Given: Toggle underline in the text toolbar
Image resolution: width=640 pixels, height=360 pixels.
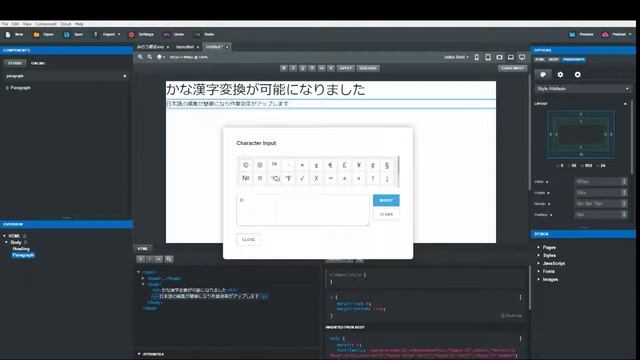Looking at the screenshot, I should [x=302, y=68].
